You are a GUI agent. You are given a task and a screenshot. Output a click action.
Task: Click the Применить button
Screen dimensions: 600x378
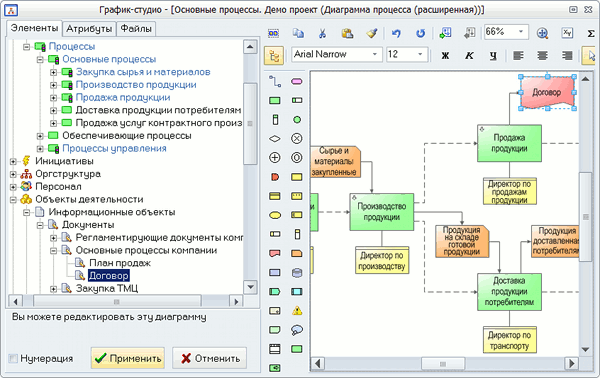coord(128,358)
